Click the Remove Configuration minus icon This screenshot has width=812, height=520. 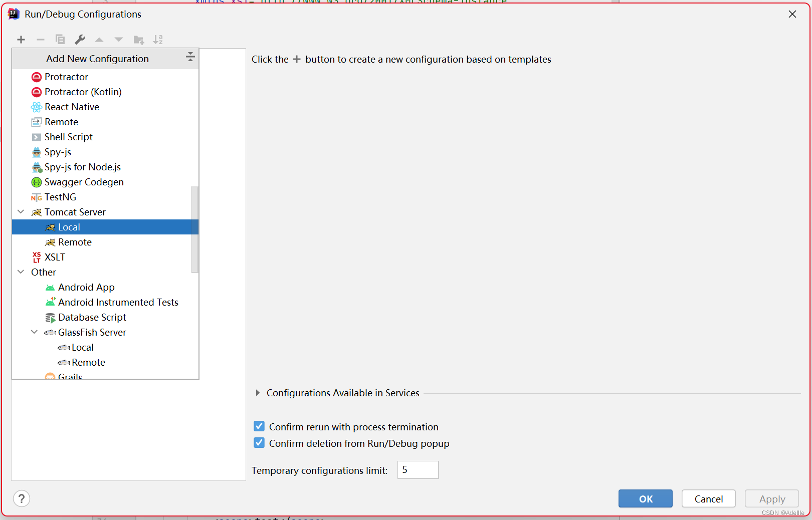pos(41,40)
